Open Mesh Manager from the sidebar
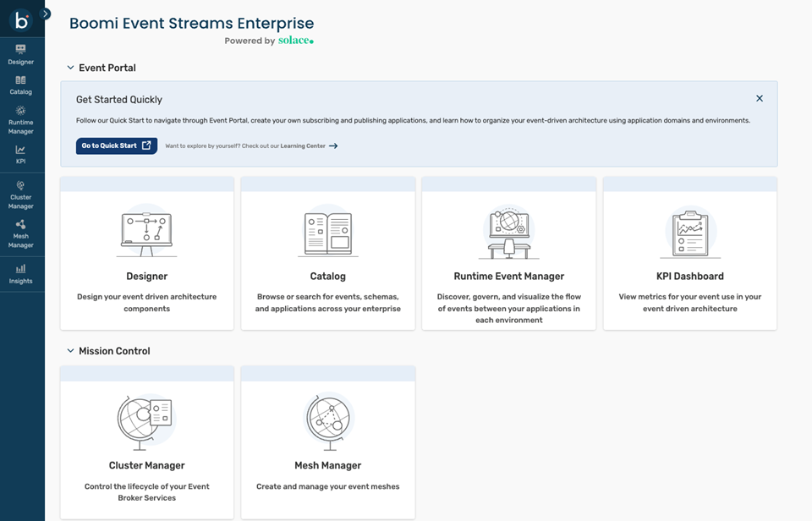Screen dimensions: 812x521 tap(21, 233)
